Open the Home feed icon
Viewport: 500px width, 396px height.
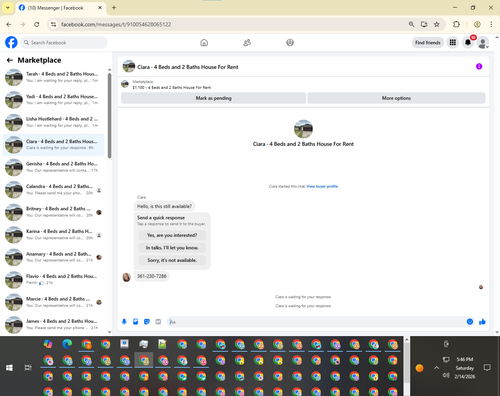(204, 43)
